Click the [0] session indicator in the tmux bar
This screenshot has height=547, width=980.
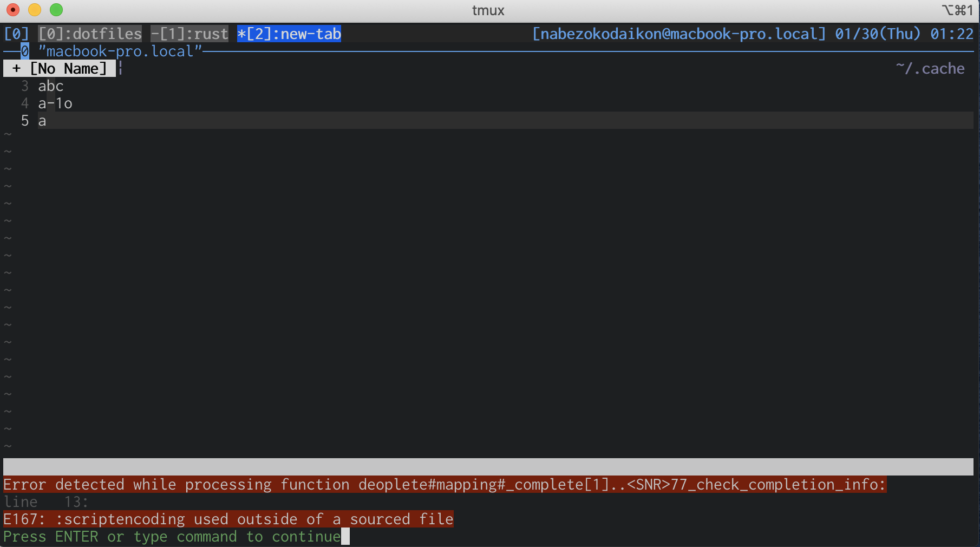pos(16,34)
